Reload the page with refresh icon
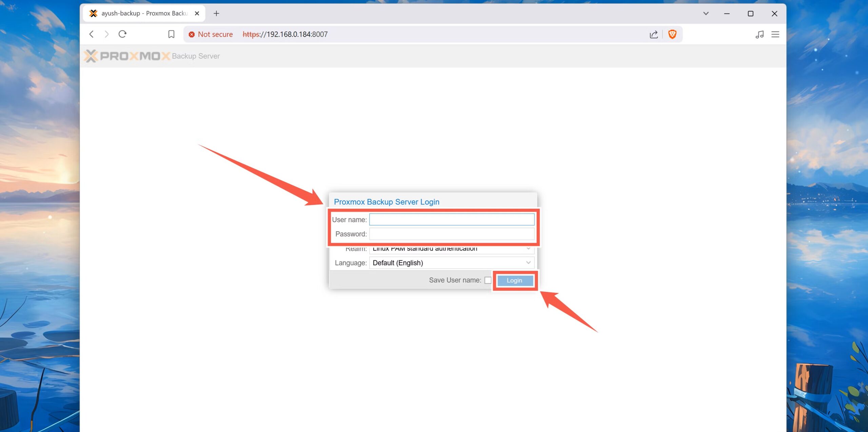 (x=122, y=34)
